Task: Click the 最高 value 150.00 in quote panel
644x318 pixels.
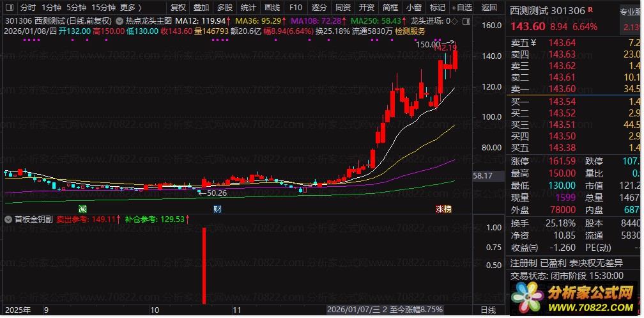Action: (x=562, y=173)
